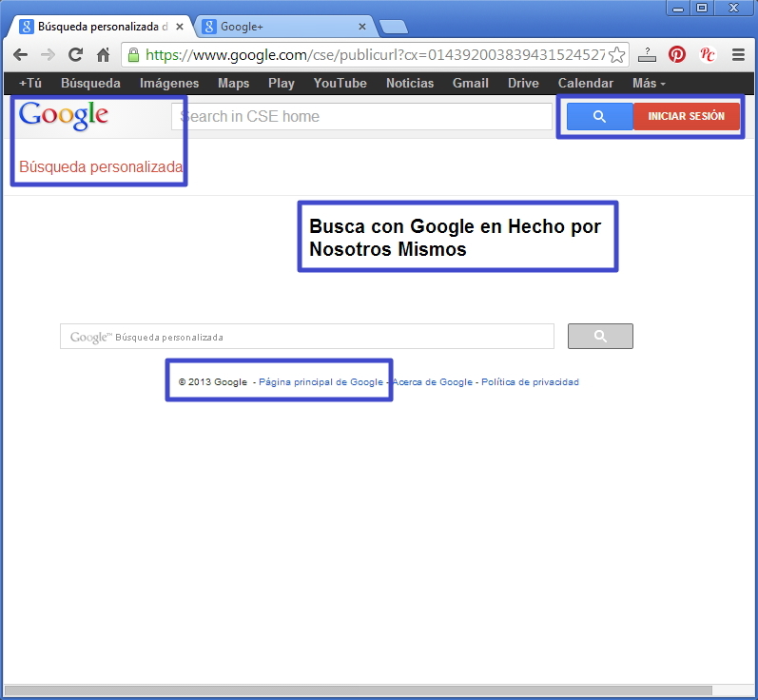Image resolution: width=758 pixels, height=700 pixels.
Task: Open a new tab button
Action: pyautogui.click(x=394, y=27)
